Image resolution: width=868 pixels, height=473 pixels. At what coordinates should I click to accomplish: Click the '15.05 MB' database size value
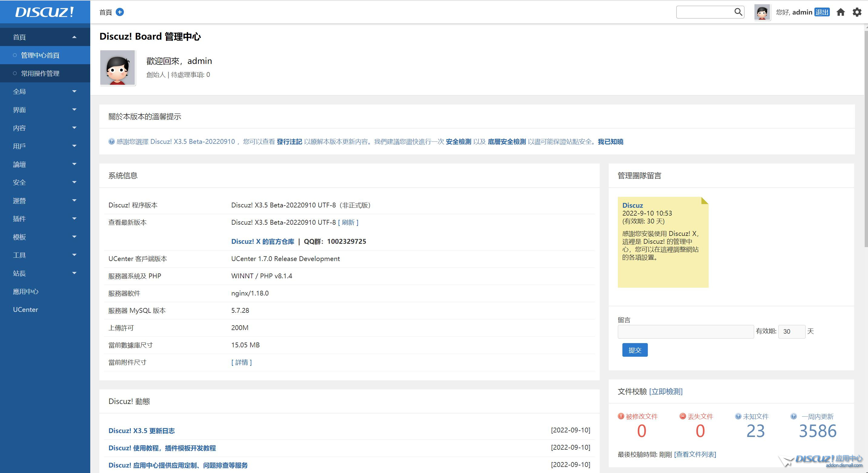[x=245, y=345]
